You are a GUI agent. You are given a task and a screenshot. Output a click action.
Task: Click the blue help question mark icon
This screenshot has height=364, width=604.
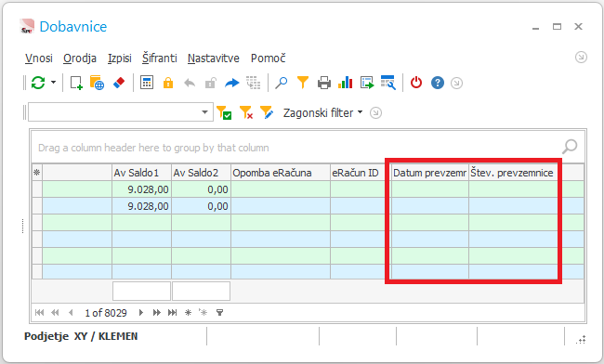(x=438, y=83)
